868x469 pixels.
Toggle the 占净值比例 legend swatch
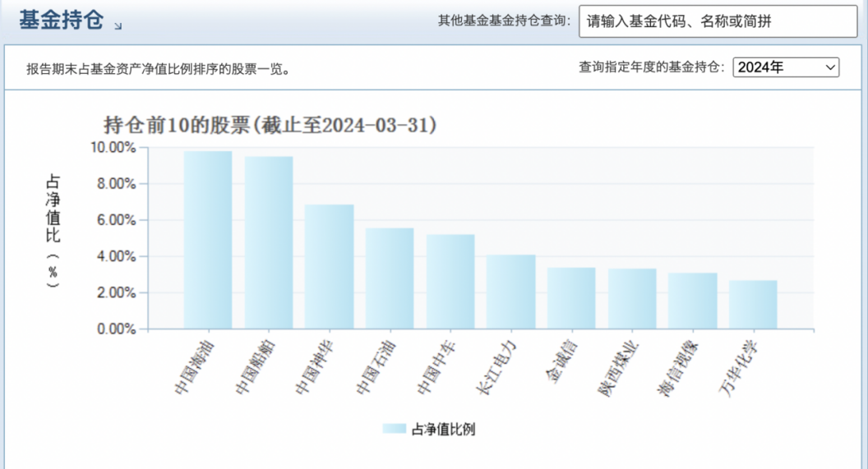(395, 430)
